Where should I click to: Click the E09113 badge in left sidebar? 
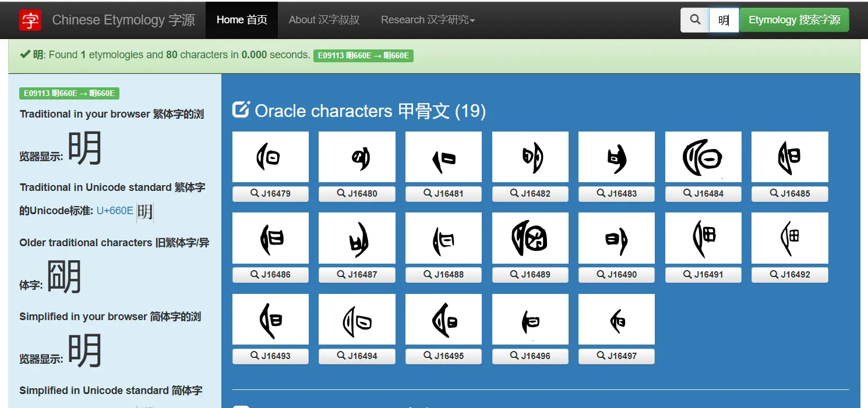pos(69,94)
